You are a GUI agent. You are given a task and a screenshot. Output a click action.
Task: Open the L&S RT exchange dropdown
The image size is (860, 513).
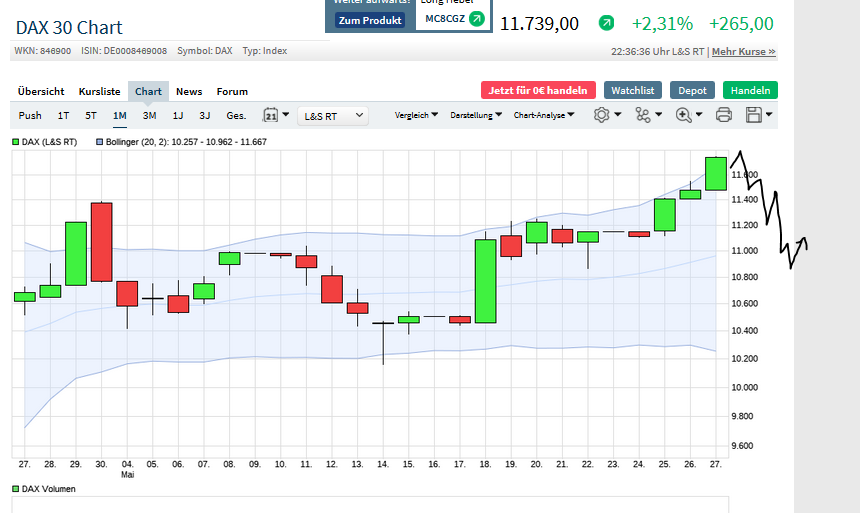point(333,116)
